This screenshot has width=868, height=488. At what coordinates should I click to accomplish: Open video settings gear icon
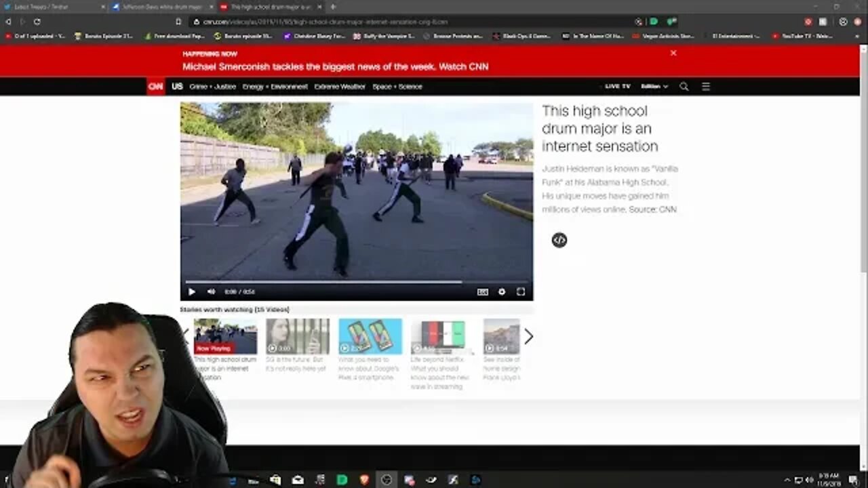click(502, 291)
